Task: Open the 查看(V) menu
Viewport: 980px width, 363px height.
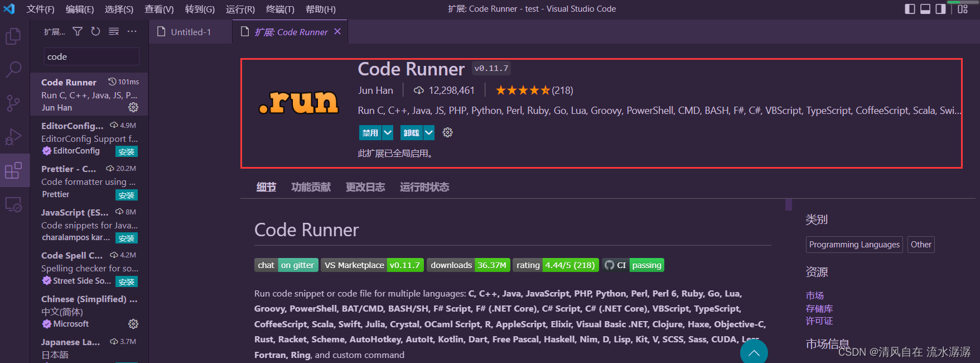Action: click(x=159, y=9)
